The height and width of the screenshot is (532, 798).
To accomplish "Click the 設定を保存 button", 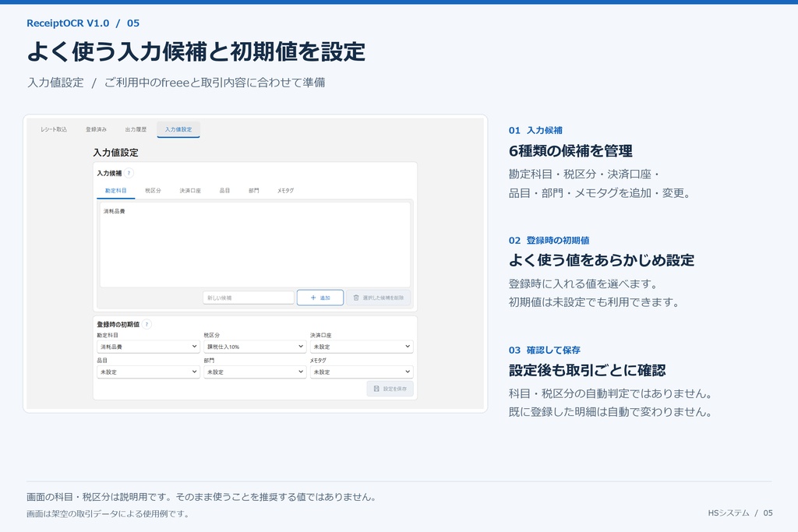I will coord(390,389).
